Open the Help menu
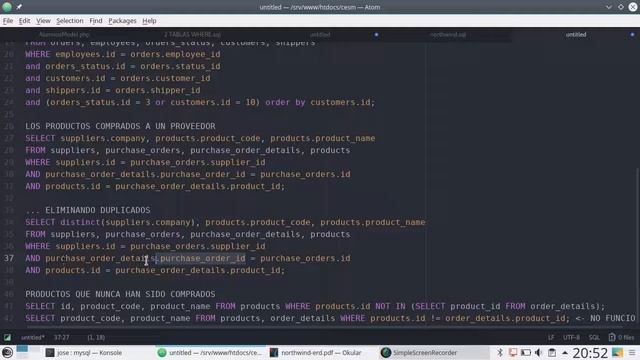 coord(149,21)
